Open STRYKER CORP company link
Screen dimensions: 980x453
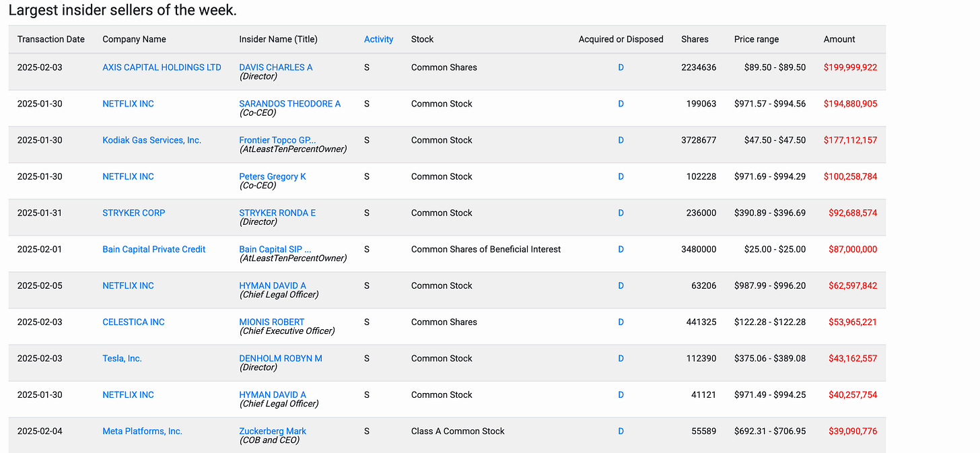point(134,213)
